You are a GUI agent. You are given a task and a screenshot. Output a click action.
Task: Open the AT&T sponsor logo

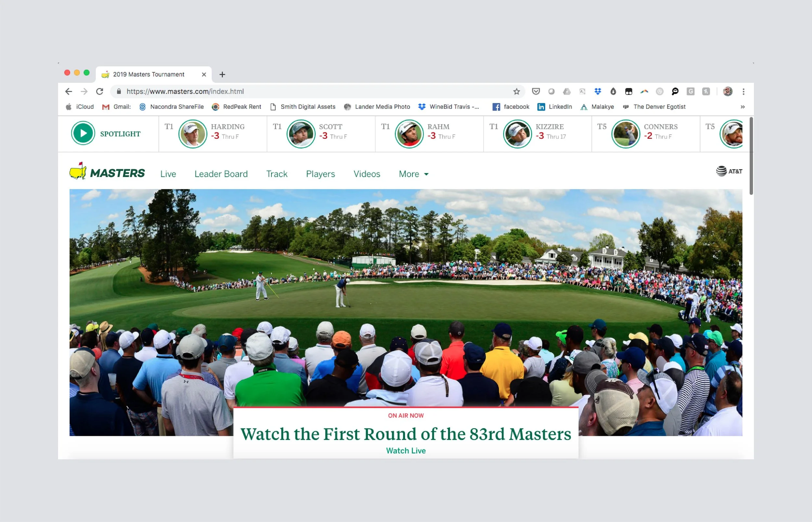click(729, 171)
